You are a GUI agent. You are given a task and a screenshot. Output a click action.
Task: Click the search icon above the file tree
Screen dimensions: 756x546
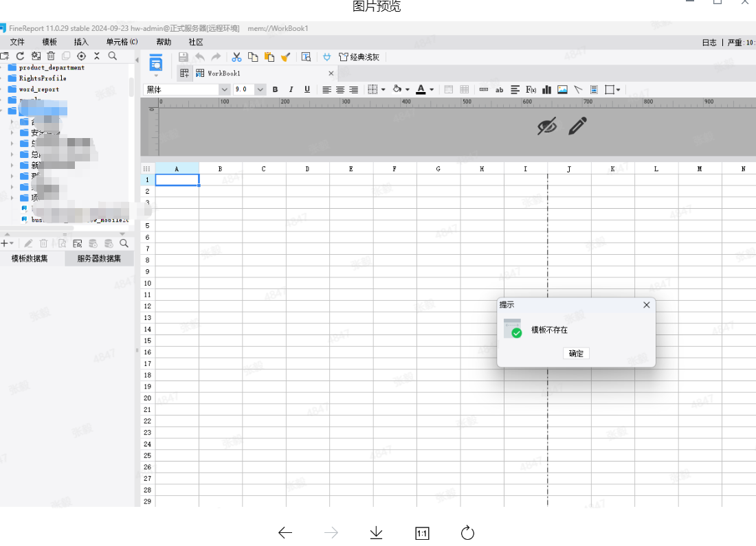tap(112, 56)
